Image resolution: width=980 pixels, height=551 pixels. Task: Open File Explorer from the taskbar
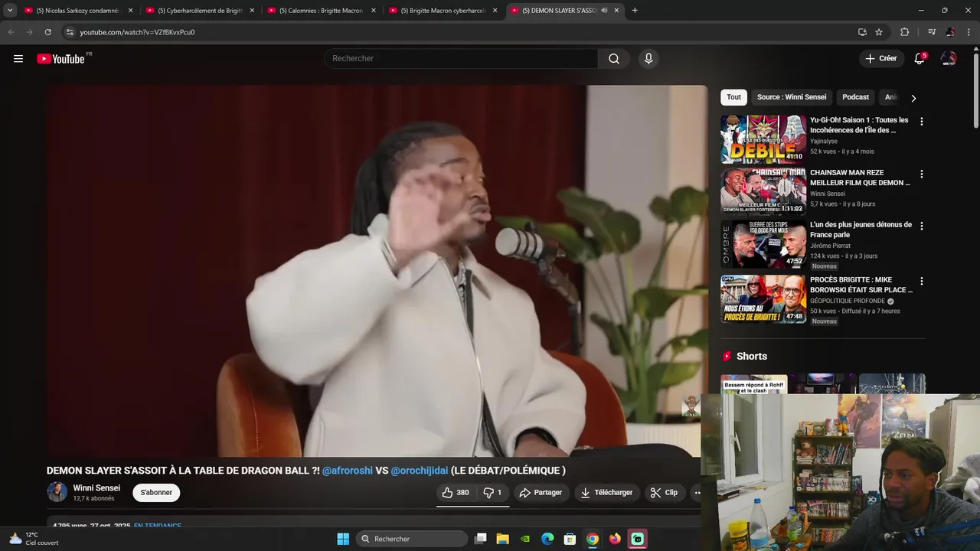[x=502, y=539]
